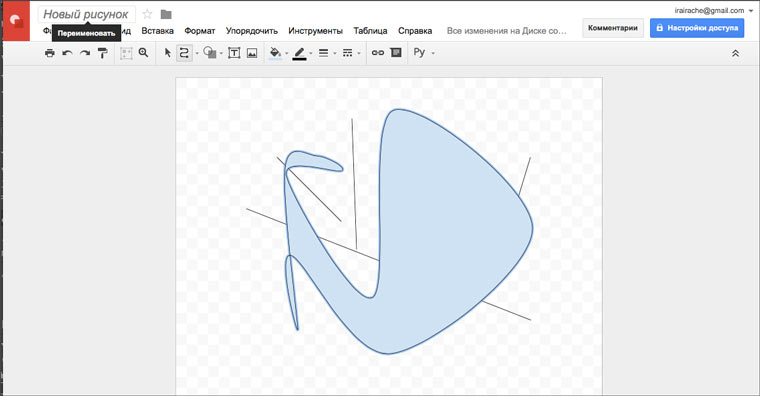760x396 pixels.
Task: Open the fill color bucket
Action: click(x=275, y=53)
